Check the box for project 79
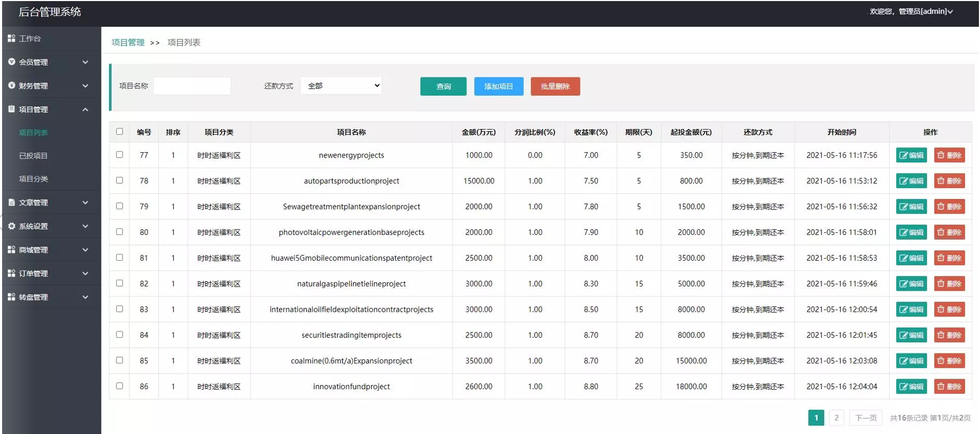The height and width of the screenshot is (434, 980). [x=119, y=206]
